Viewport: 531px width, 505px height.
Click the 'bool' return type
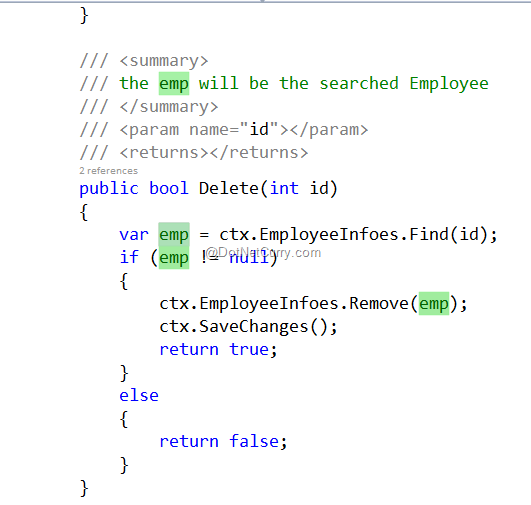169,188
